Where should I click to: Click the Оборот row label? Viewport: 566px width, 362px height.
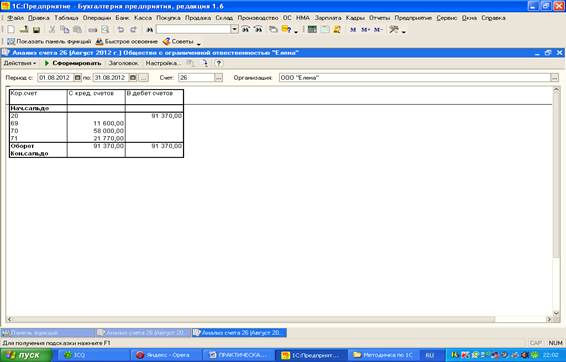22,146
